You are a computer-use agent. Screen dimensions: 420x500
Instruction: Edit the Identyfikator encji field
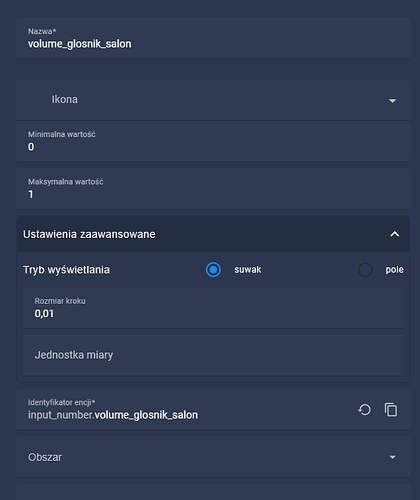(187, 410)
